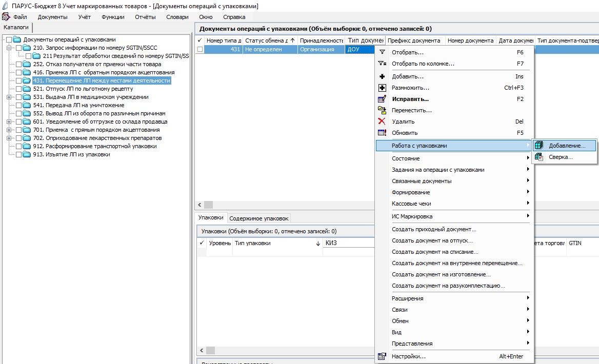This screenshot has height=364, width=599.
Task: Check the box for folder 913 Изъятие ЛП
Action: coord(18,155)
